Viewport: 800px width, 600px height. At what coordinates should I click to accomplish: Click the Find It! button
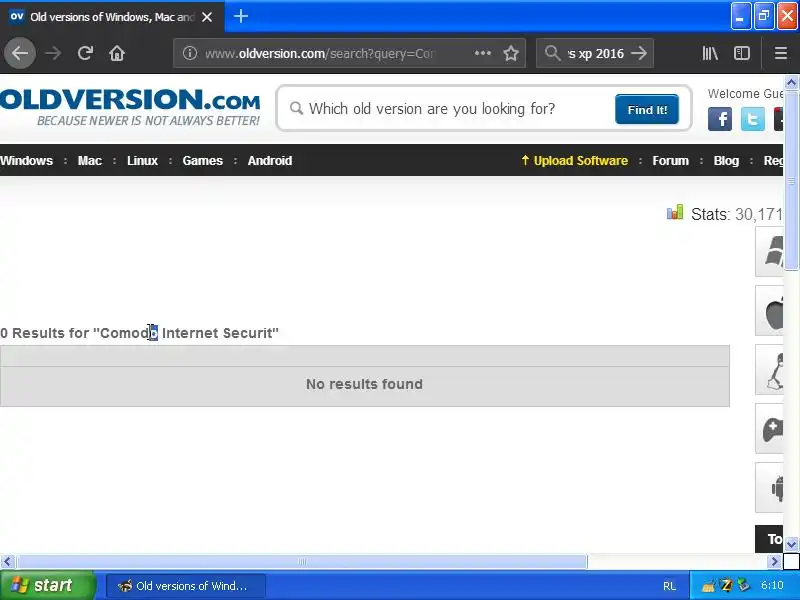[x=647, y=109]
